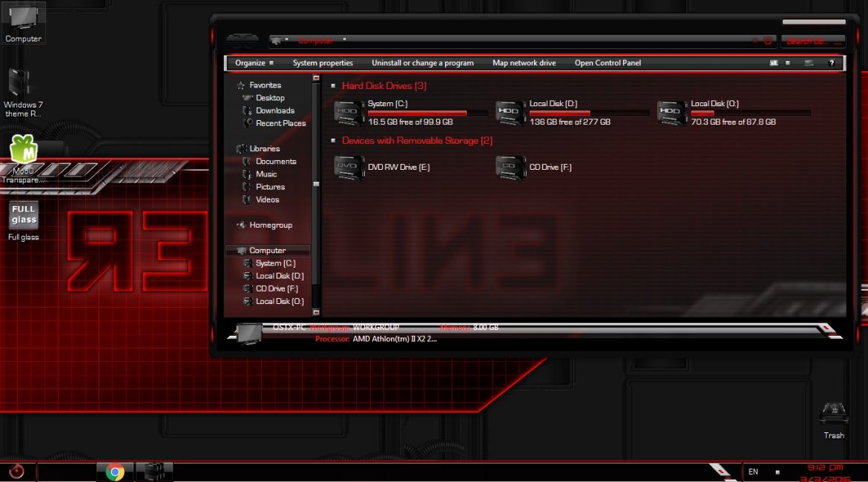
Task: Click the Help question mark icon
Action: (x=832, y=63)
